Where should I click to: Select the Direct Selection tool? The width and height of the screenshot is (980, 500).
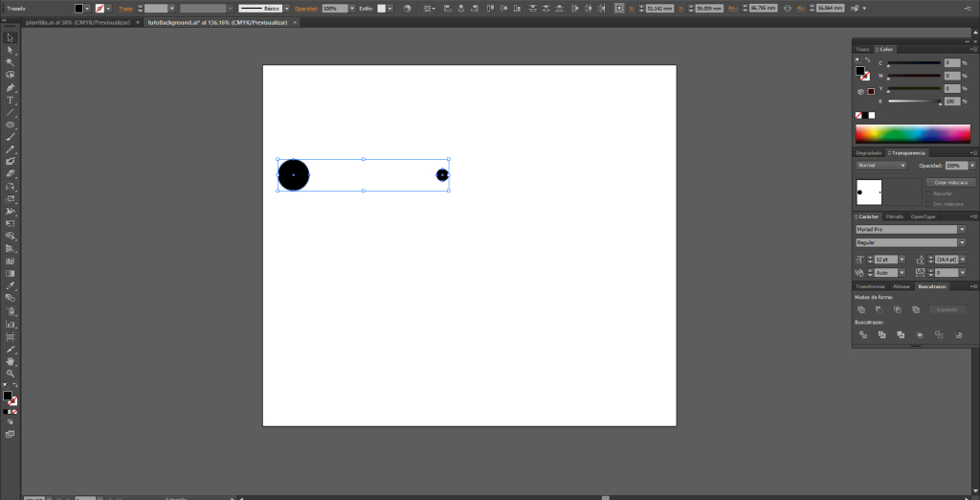coord(10,50)
